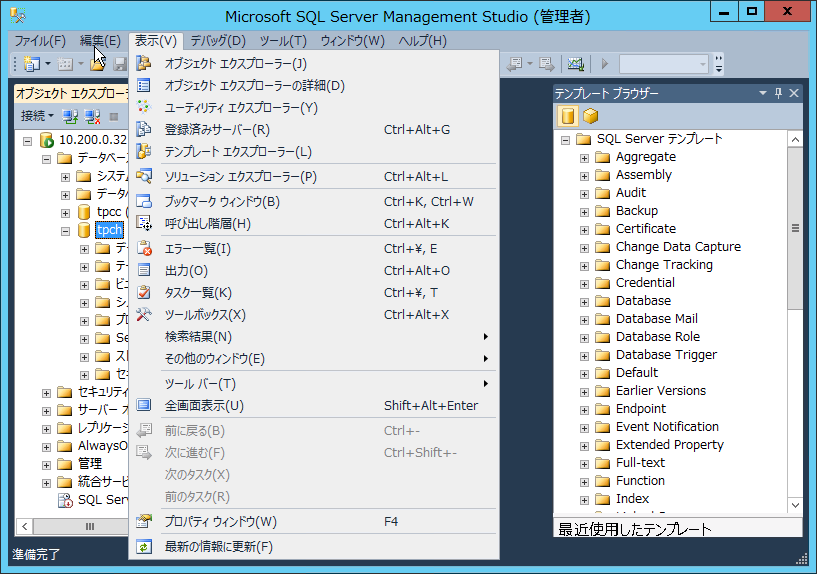Click the ブックマーク ウィンドウ(B) icon
The height and width of the screenshot is (574, 817).
coord(144,202)
